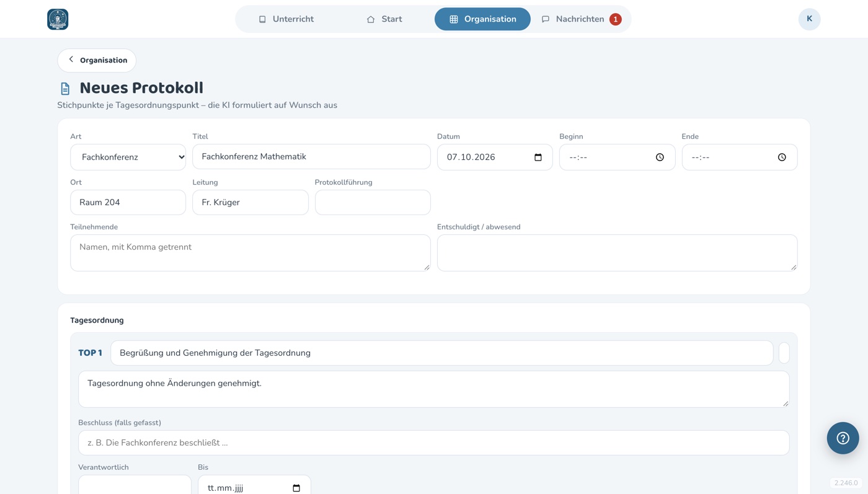Focus the Titel field with Fachkonferenz Mathematik

tap(311, 157)
